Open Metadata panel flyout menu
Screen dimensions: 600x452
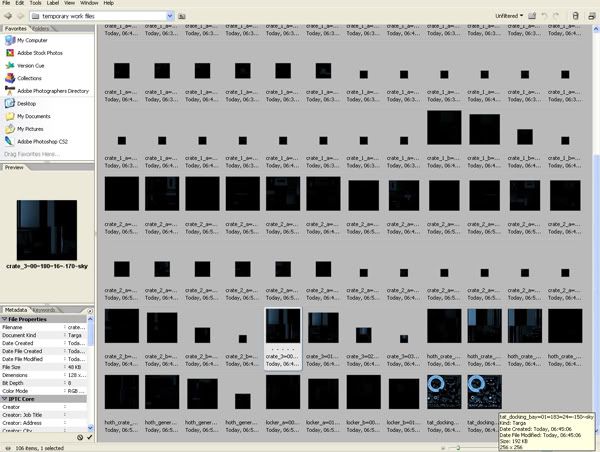(x=90, y=311)
